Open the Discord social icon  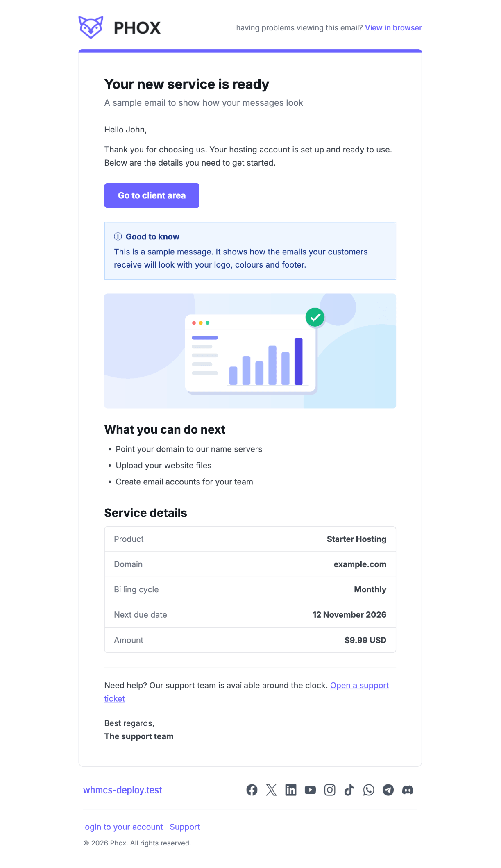click(408, 790)
